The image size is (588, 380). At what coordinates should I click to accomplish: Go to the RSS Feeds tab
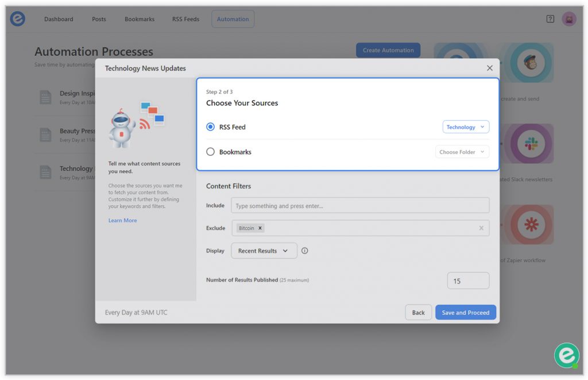coord(185,19)
